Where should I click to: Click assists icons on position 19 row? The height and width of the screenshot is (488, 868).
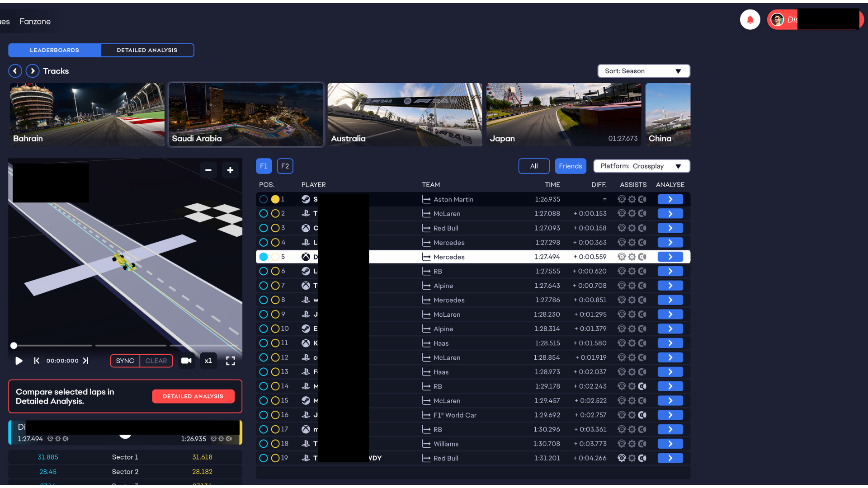(632, 458)
